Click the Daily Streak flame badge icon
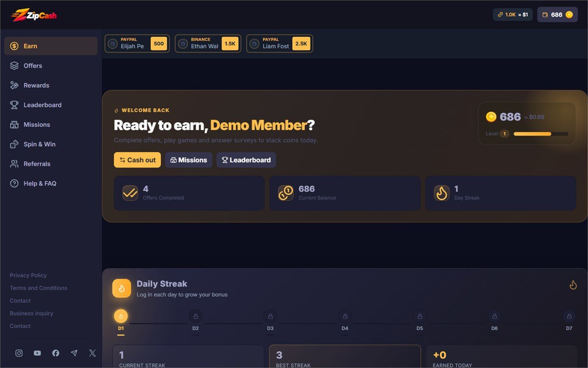Image resolution: width=588 pixels, height=368 pixels. [x=122, y=289]
